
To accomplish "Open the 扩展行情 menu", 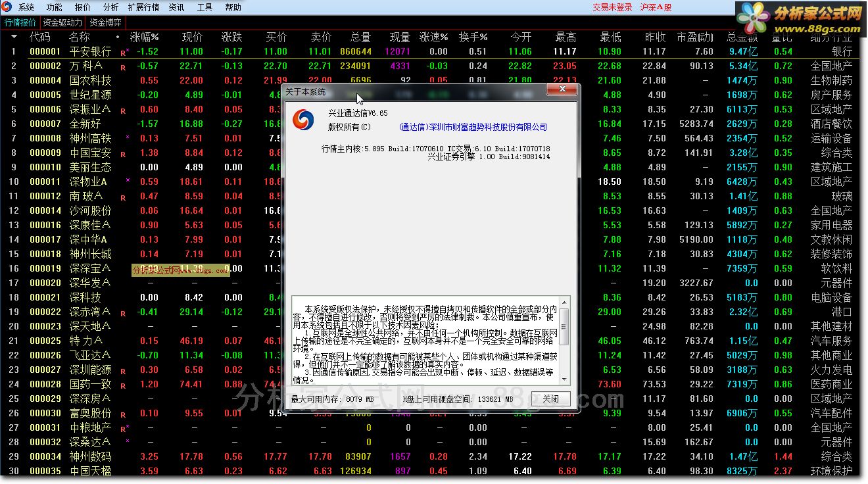I will click(x=143, y=7).
